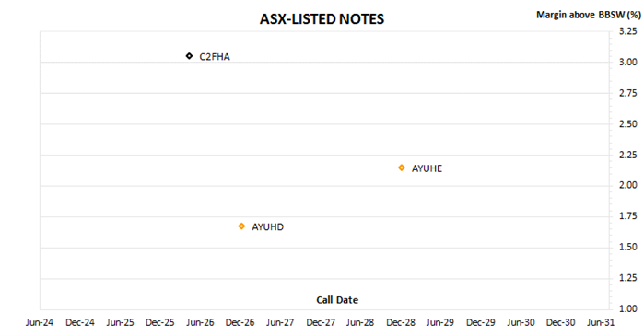The width and height of the screenshot is (644, 336).
Task: Click the 2.00 y-axis value
Action: 628,185
